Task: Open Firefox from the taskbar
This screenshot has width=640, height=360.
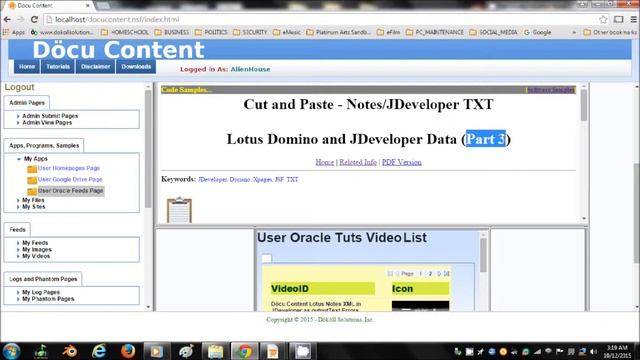Action: click(x=128, y=351)
